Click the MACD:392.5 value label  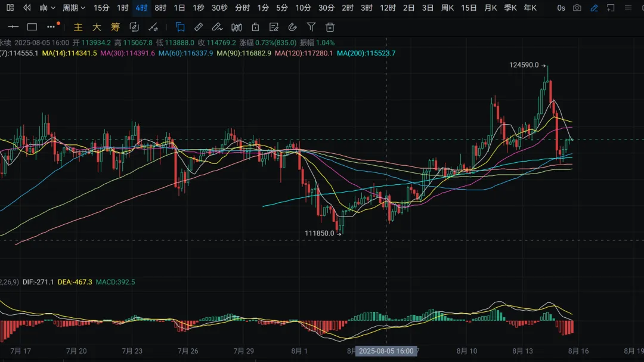tap(115, 282)
